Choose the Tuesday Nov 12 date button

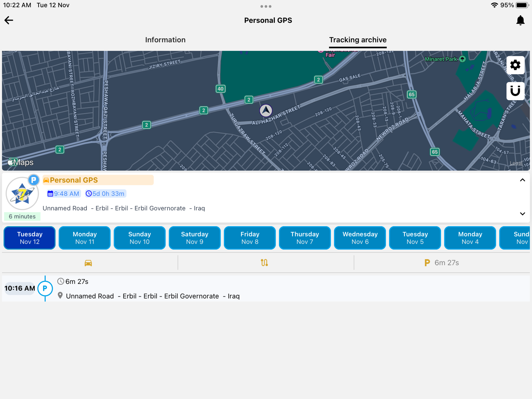click(x=30, y=238)
